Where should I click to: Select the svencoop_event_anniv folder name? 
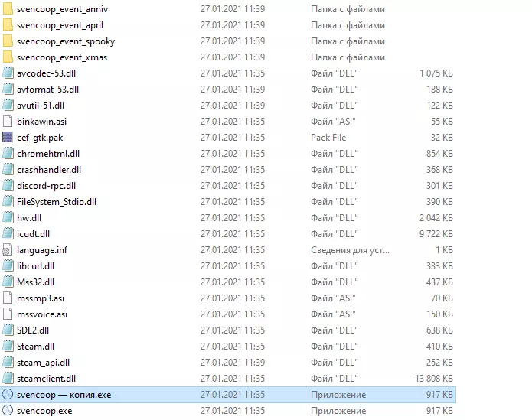[x=63, y=9]
